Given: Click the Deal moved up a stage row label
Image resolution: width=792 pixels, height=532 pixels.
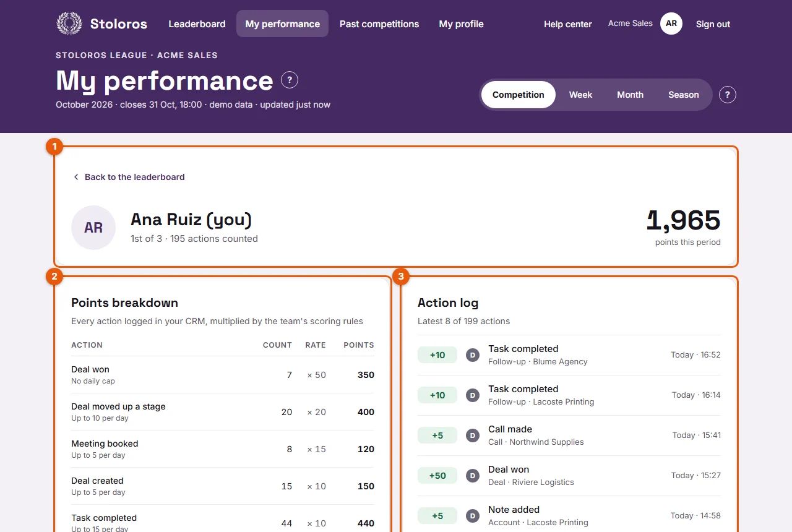Looking at the screenshot, I should pyautogui.click(x=118, y=406).
